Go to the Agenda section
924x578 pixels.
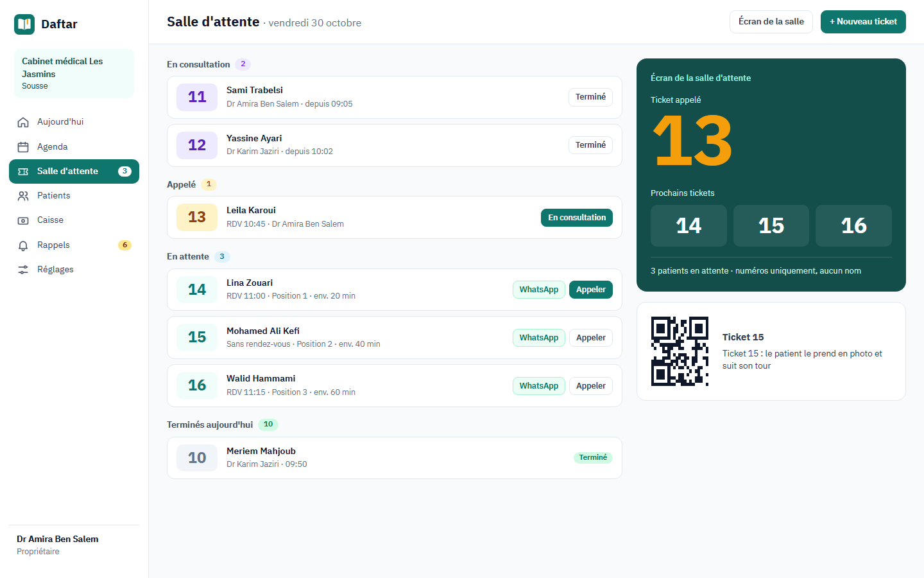coord(74,147)
